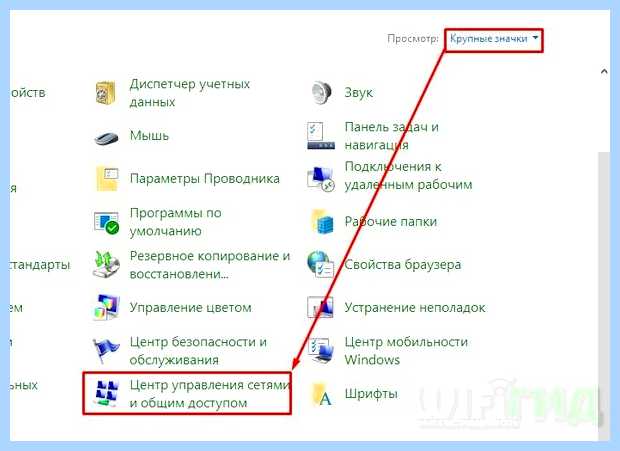Click the Центр мобильности Windows link

click(x=406, y=351)
